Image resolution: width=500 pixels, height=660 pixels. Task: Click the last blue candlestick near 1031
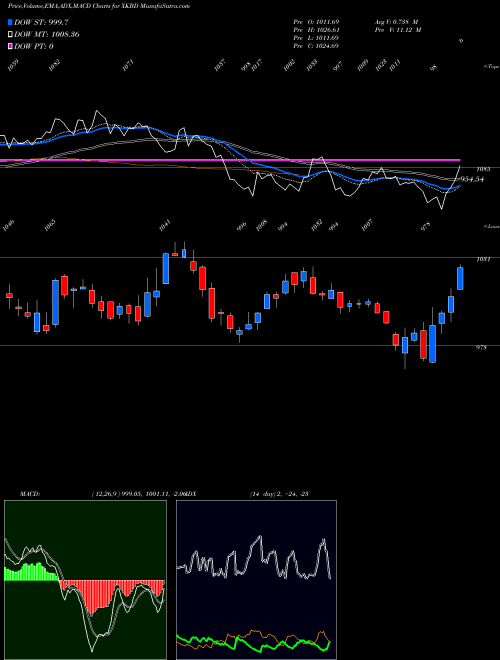tap(460, 278)
